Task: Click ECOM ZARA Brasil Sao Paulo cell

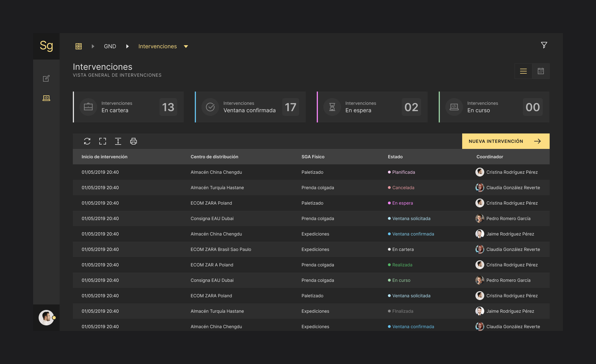Action: click(221, 249)
